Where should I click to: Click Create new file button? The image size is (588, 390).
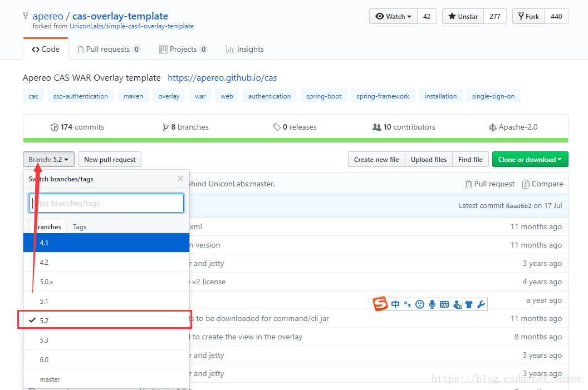[376, 159]
